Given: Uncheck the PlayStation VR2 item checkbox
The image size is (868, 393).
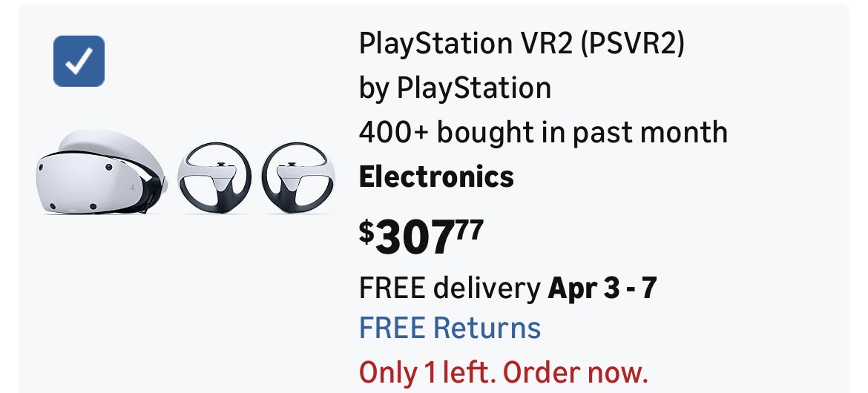Looking at the screenshot, I should [79, 61].
